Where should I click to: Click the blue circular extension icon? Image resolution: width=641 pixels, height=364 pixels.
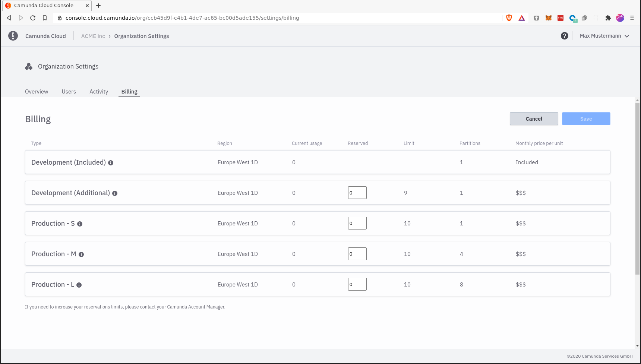point(573,18)
